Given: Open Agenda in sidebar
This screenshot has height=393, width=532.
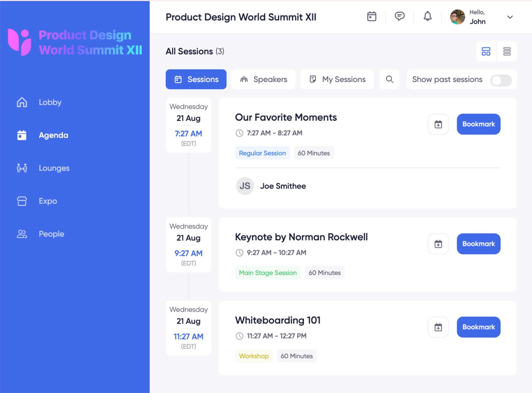Looking at the screenshot, I should (x=53, y=135).
